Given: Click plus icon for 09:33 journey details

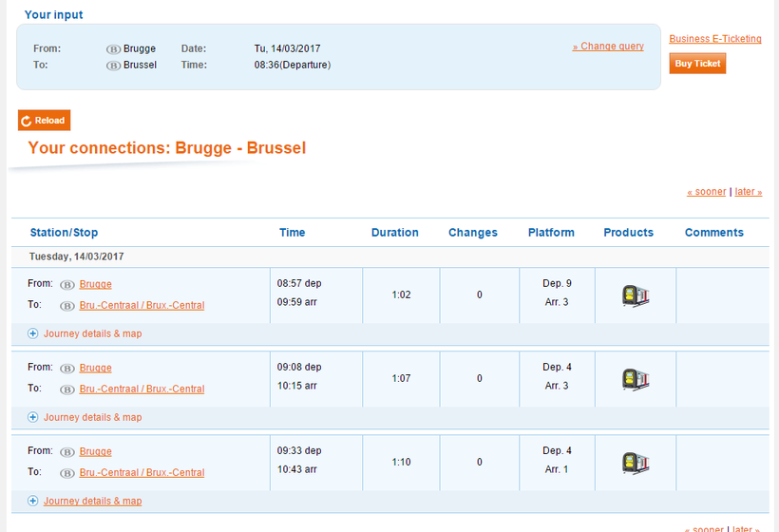Looking at the screenshot, I should 33,501.
